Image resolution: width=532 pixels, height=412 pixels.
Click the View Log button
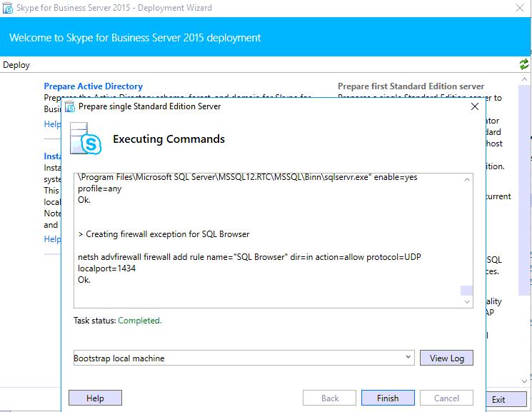click(x=446, y=358)
